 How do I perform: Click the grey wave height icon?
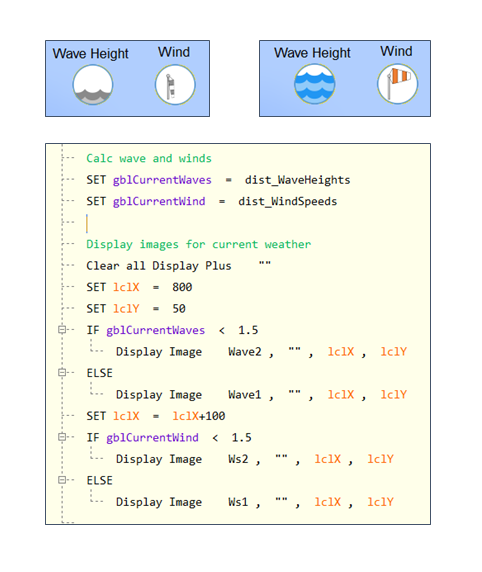93,85
